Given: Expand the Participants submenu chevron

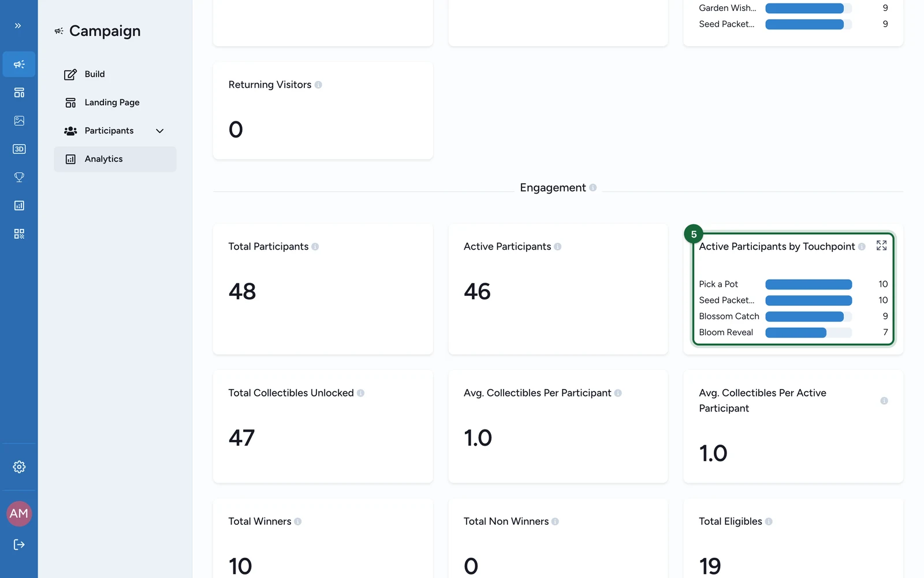Looking at the screenshot, I should click(160, 131).
